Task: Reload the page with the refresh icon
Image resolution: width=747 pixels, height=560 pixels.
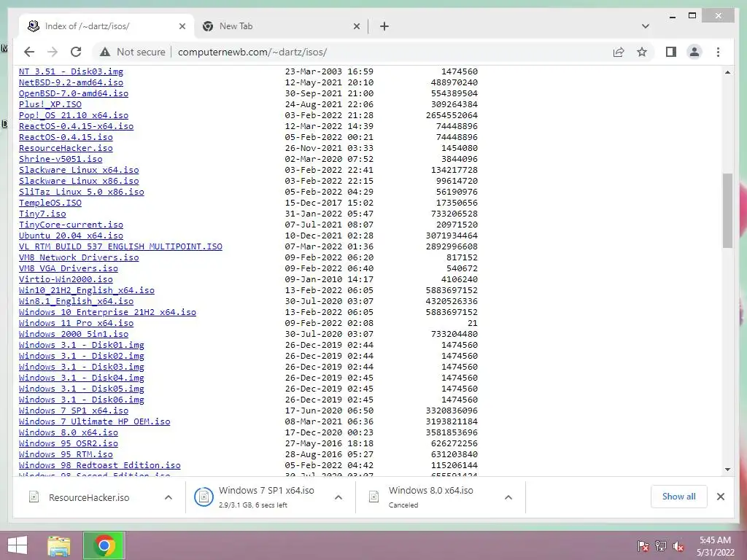Action: pos(76,52)
